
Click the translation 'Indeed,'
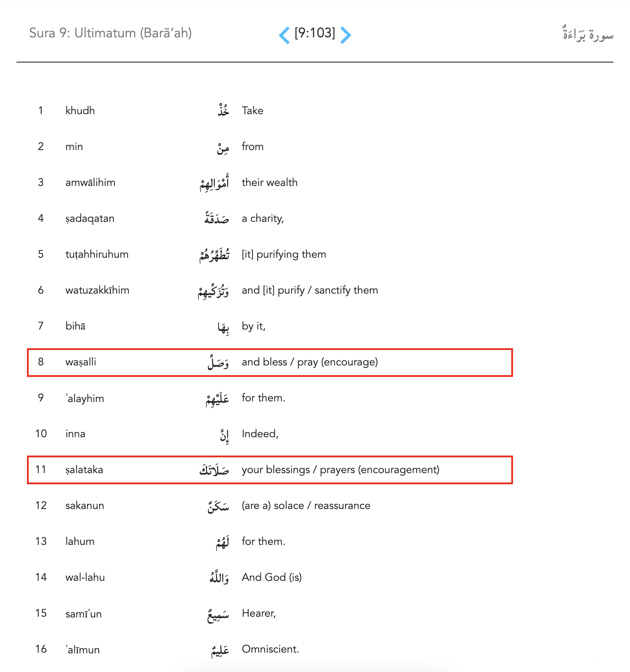click(260, 434)
